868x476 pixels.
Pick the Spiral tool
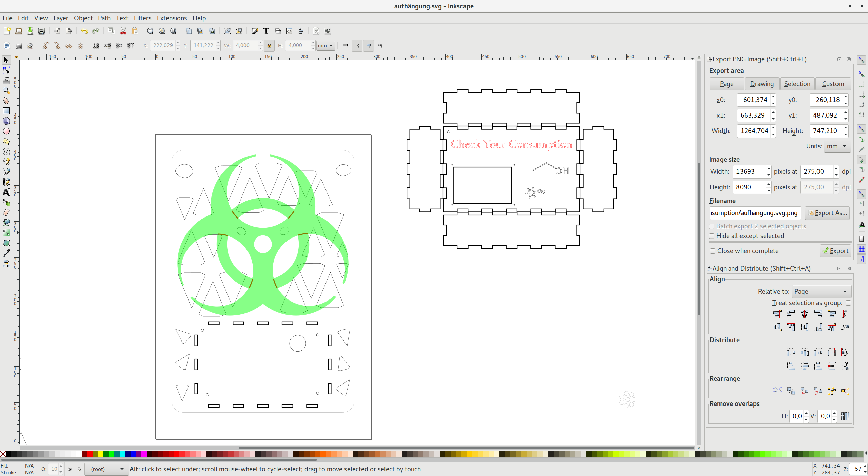(6, 151)
